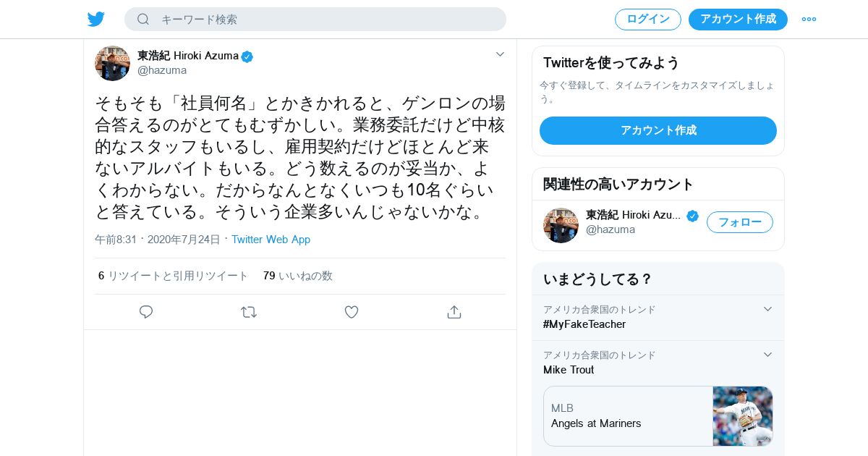Click the share tweet icon
868x456 pixels.
point(454,312)
